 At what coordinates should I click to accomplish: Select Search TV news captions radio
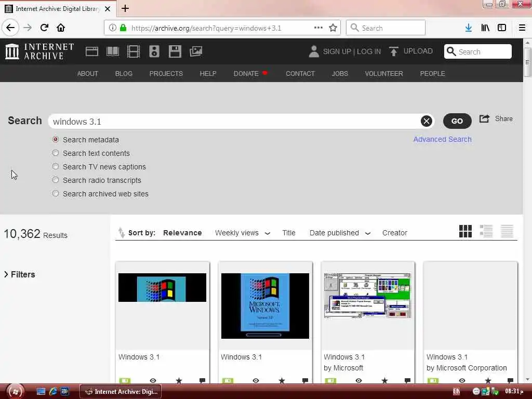pyautogui.click(x=56, y=167)
